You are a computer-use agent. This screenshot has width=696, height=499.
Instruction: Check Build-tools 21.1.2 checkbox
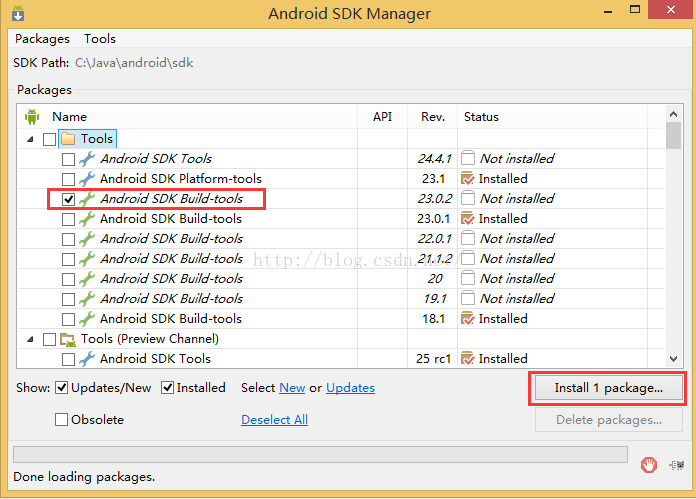coord(68,259)
